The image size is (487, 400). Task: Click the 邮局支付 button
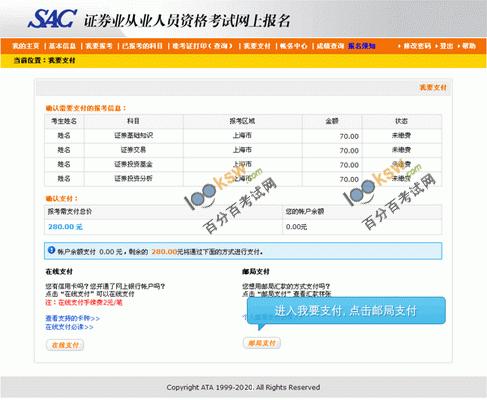pos(262,343)
